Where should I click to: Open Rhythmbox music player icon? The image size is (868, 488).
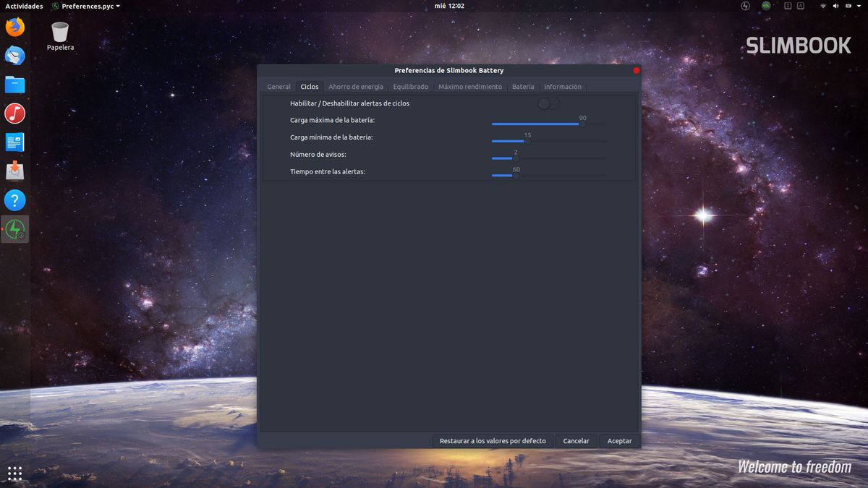14,114
